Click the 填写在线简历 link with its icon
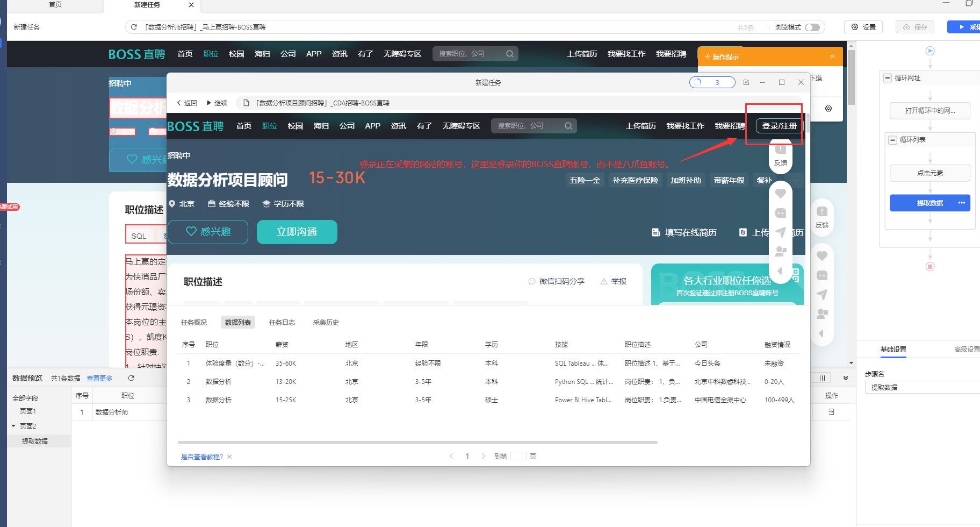This screenshot has height=527, width=980. 684,232
